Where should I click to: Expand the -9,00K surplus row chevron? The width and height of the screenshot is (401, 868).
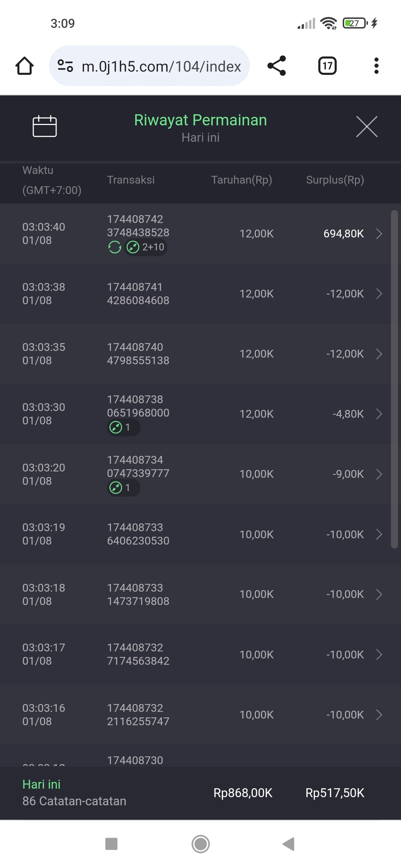click(x=379, y=474)
